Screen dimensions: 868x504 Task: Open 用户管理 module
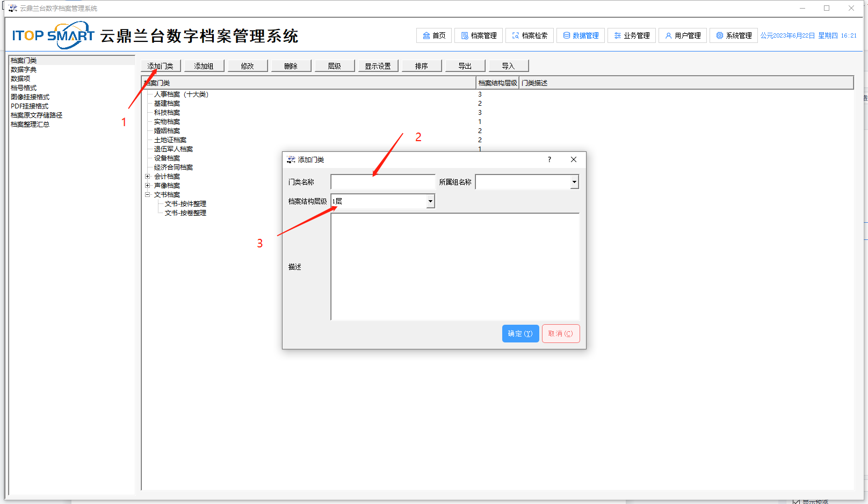point(683,35)
